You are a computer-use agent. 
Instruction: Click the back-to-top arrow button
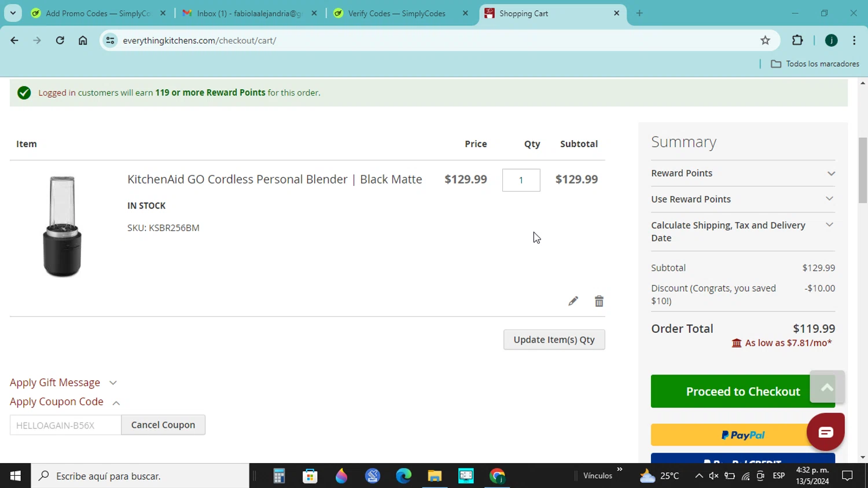[827, 387]
